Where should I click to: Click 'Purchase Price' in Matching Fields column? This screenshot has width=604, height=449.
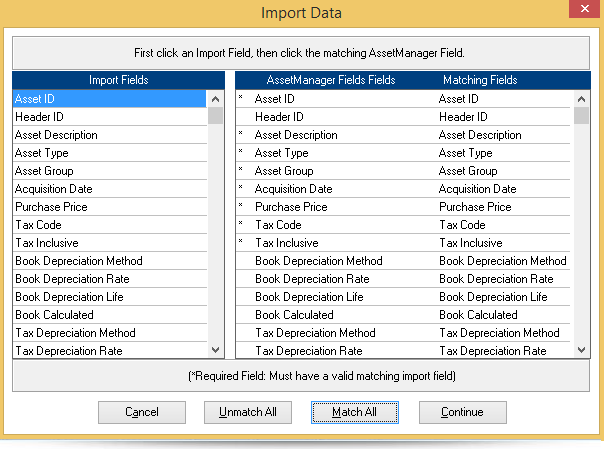[475, 207]
